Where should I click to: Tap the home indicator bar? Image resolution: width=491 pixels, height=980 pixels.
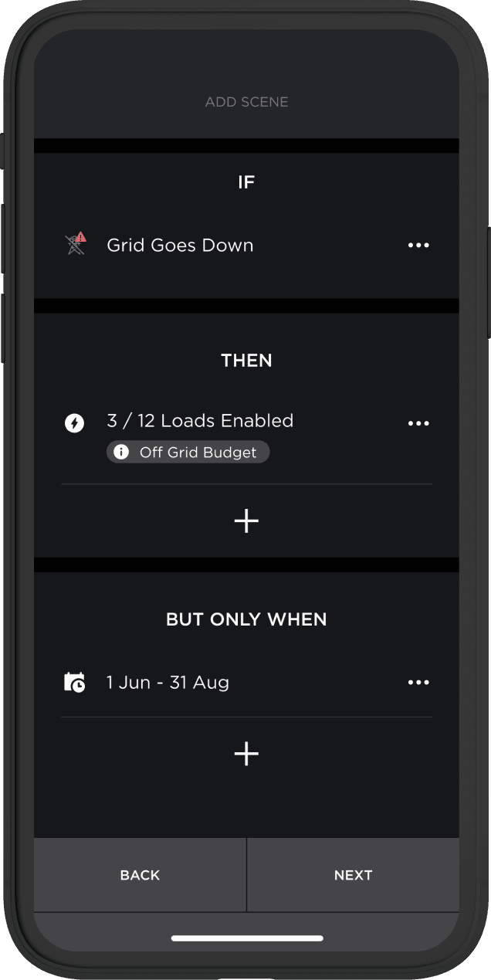coord(246,938)
